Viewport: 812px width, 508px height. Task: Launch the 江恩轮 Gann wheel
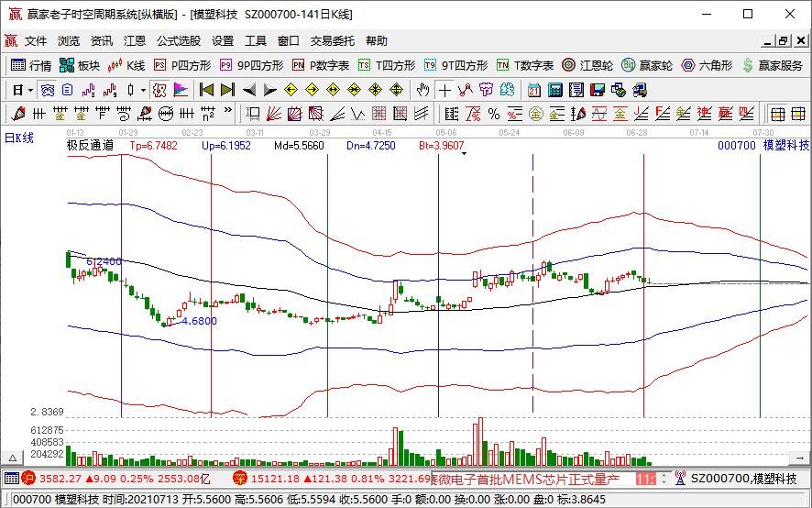point(587,65)
